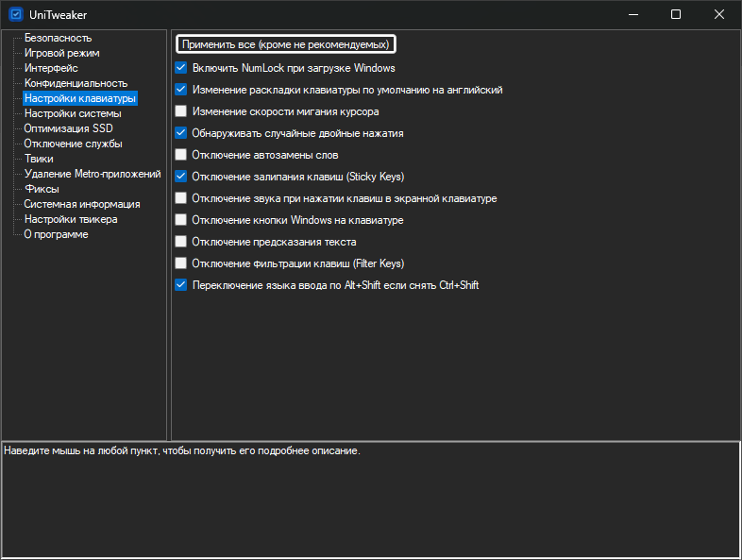Uncheck Переключение языка ввода по Alt+Shift

(x=180, y=285)
